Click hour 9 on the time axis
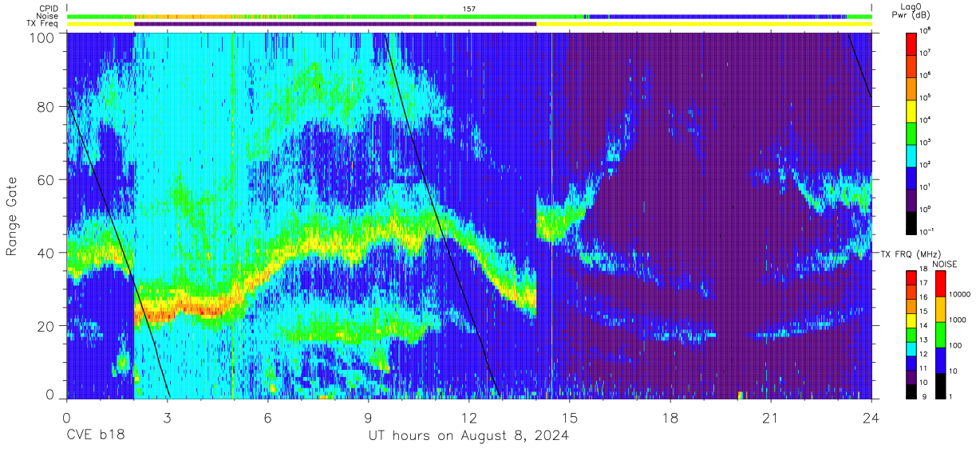Screen dimensions: 980x452 [x=368, y=417]
